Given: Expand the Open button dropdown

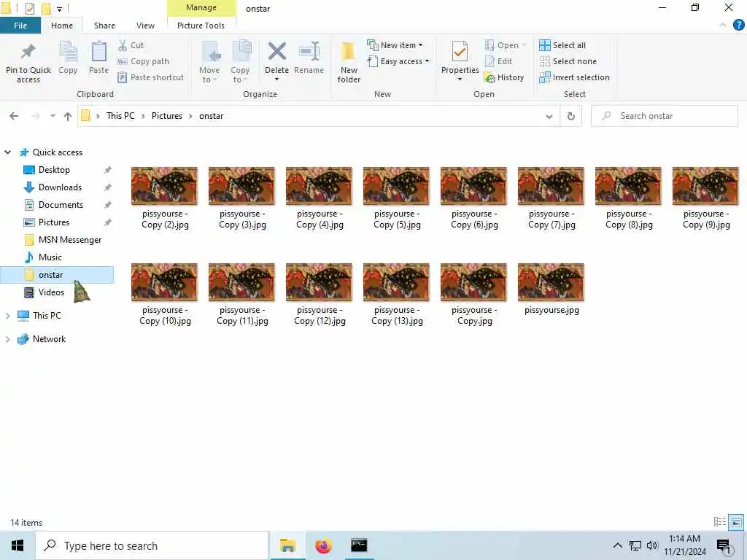Looking at the screenshot, I should pyautogui.click(x=524, y=45).
